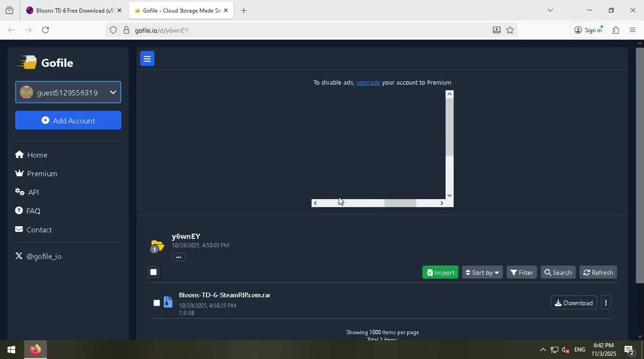644x359 pixels.
Task: Click the ad frame horizontal scrollbar thumb
Action: pos(400,203)
